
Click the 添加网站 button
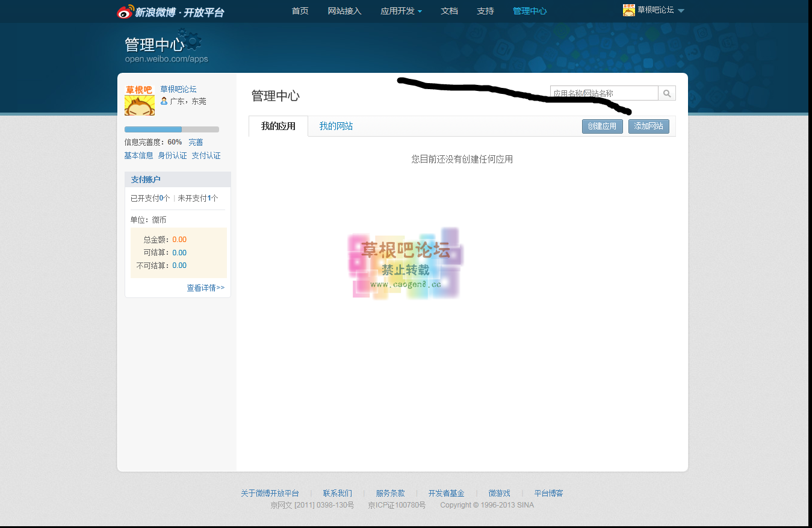648,126
